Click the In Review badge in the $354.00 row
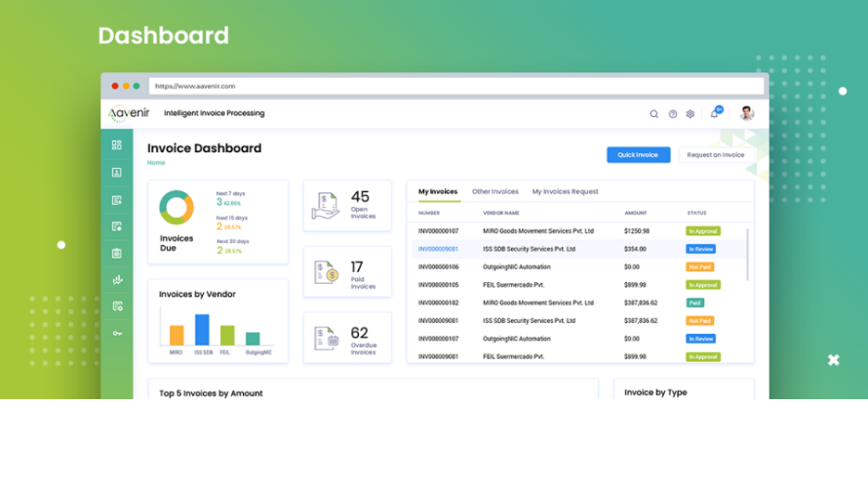Screen dimensions: 868x488 click(x=701, y=249)
